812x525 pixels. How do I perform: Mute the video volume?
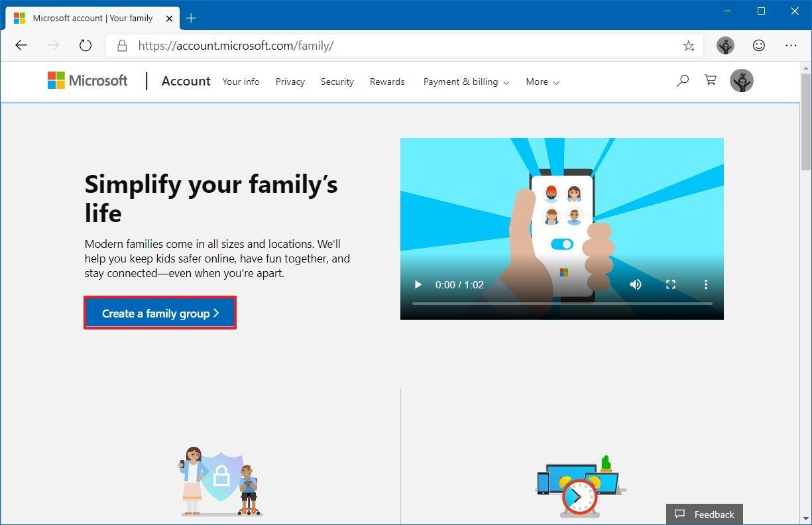pyautogui.click(x=636, y=285)
